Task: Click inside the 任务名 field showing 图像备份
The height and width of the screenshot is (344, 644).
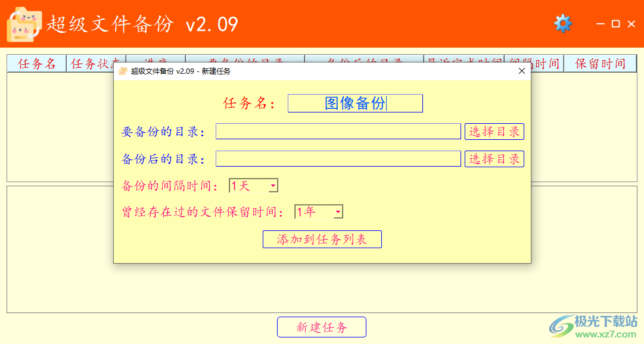Action: [354, 102]
